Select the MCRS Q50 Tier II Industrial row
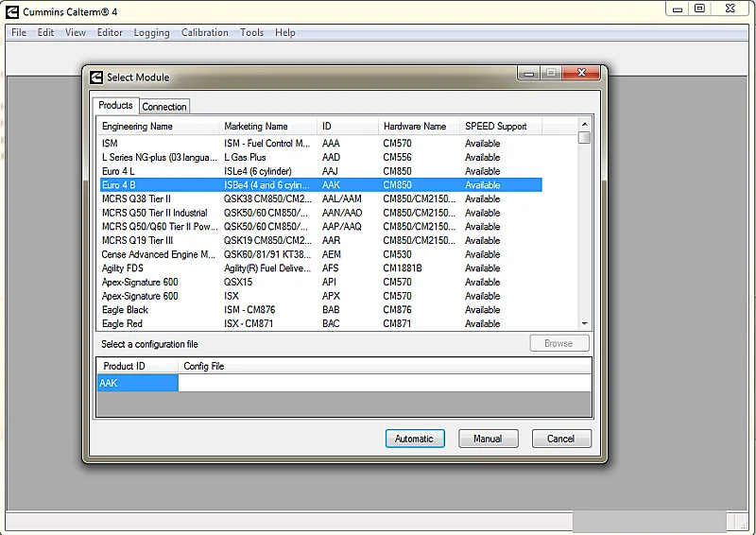Screen dimensions: 756x535 click(320, 213)
